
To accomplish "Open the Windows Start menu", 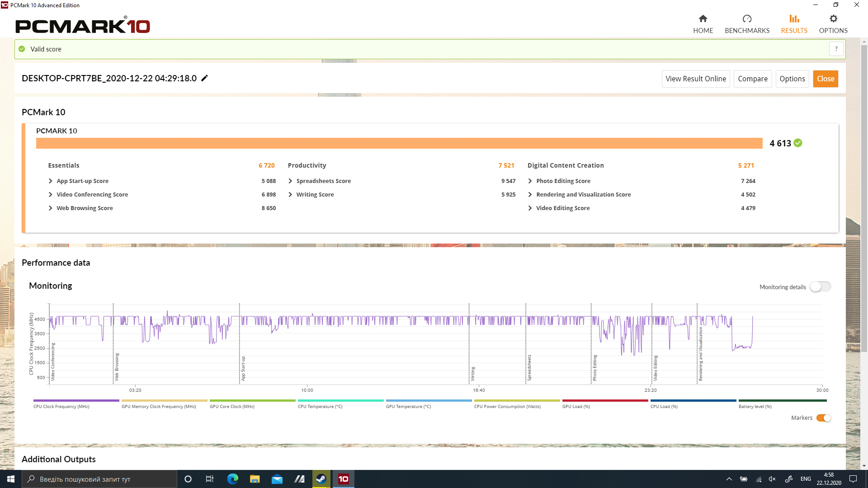I will pyautogui.click(x=11, y=479).
